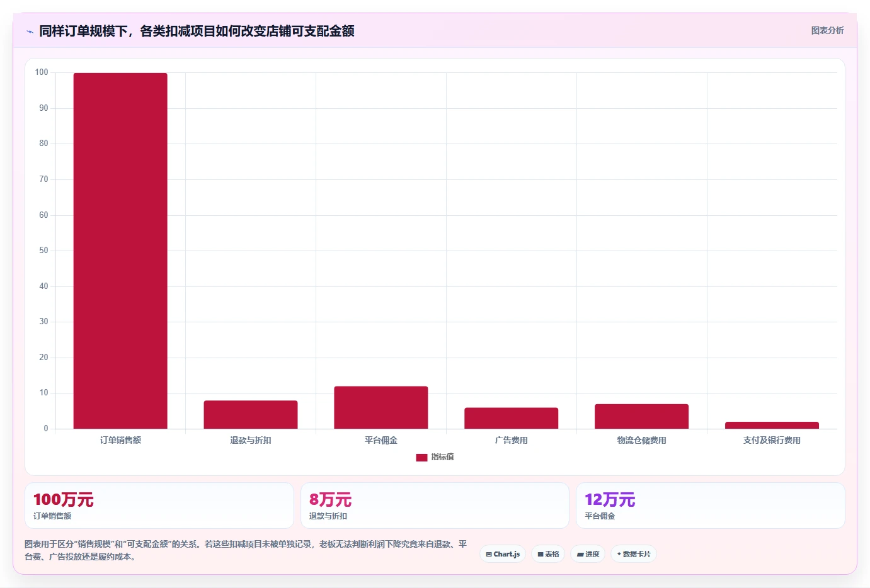The height and width of the screenshot is (588, 870).
Task: Select the 平台佣金 bar
Action: click(381, 407)
